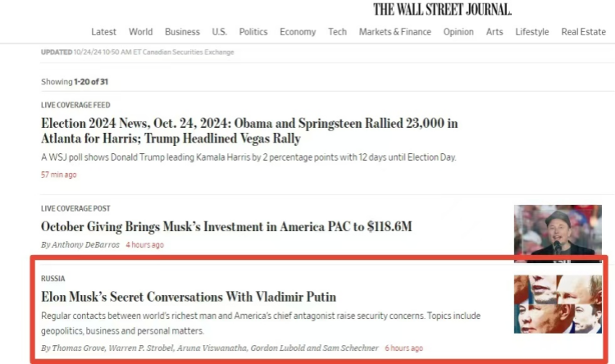Select U.S. in the navigation bar
The width and height of the screenshot is (615, 364).
[x=219, y=32]
